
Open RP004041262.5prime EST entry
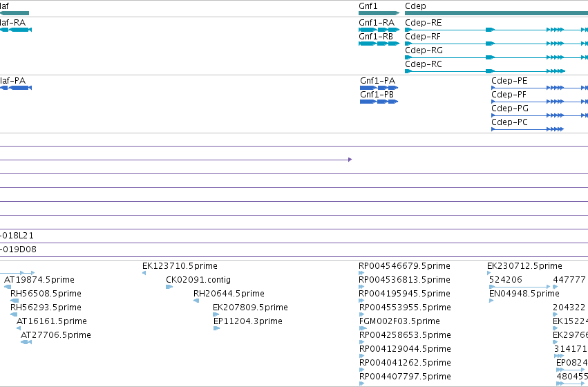tap(405, 364)
